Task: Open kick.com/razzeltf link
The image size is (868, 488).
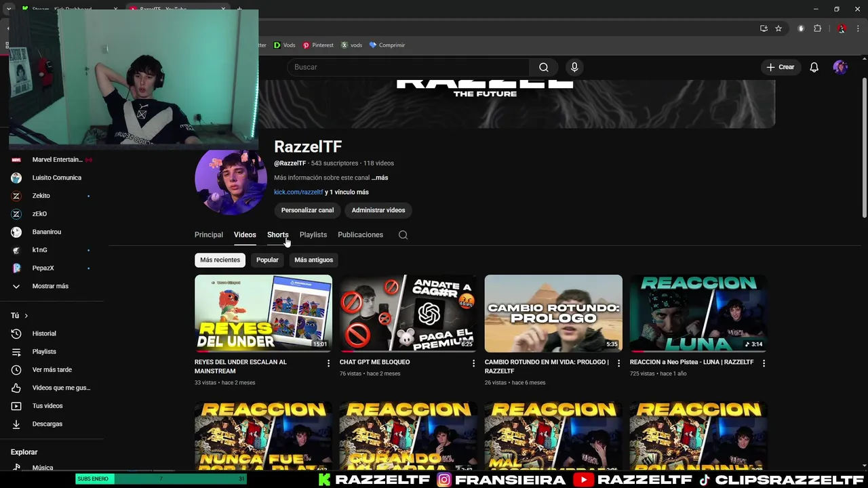Action: pyautogui.click(x=298, y=192)
